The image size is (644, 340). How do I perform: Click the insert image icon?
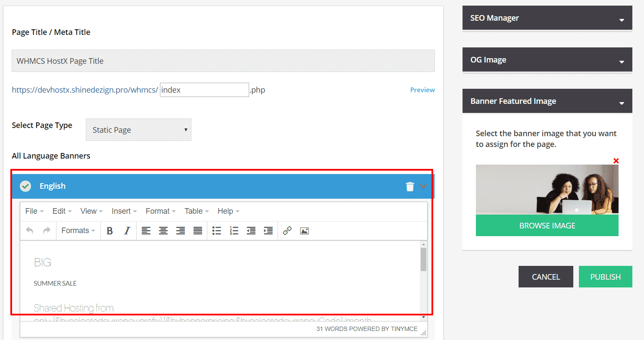tap(304, 231)
